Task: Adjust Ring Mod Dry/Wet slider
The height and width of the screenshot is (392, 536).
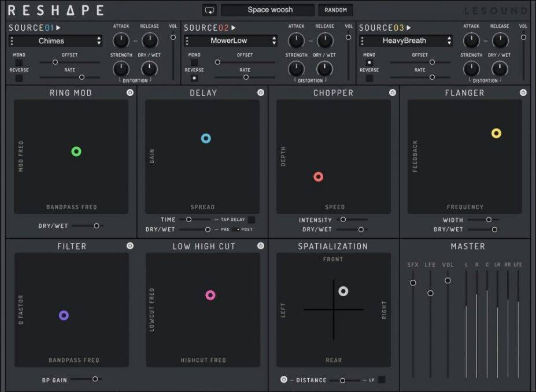Action: click(x=88, y=225)
